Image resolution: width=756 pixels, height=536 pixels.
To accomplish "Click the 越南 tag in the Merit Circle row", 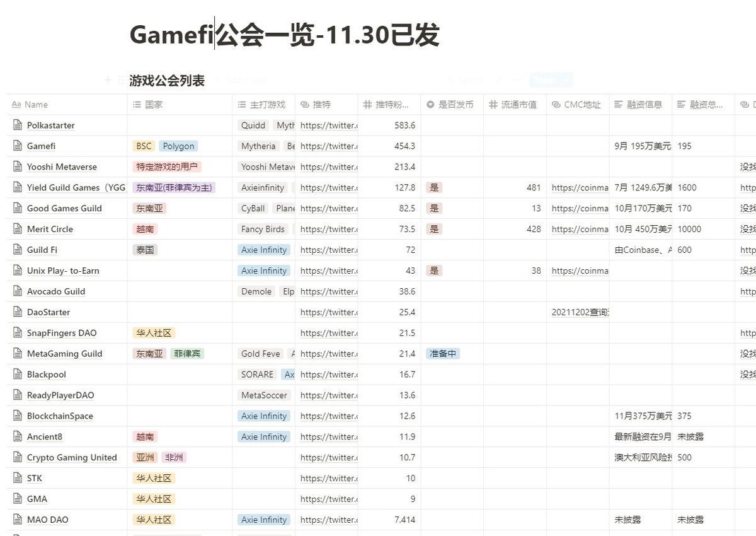I will (x=145, y=230).
